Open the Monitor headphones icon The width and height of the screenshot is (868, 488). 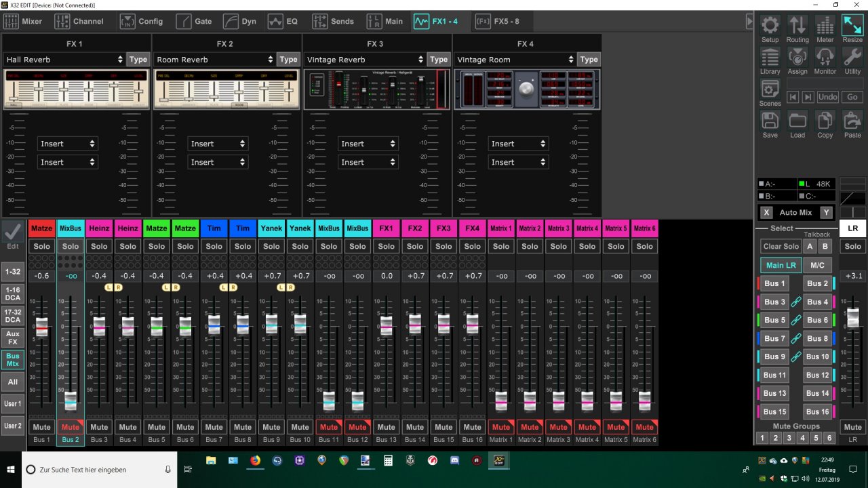coord(825,61)
